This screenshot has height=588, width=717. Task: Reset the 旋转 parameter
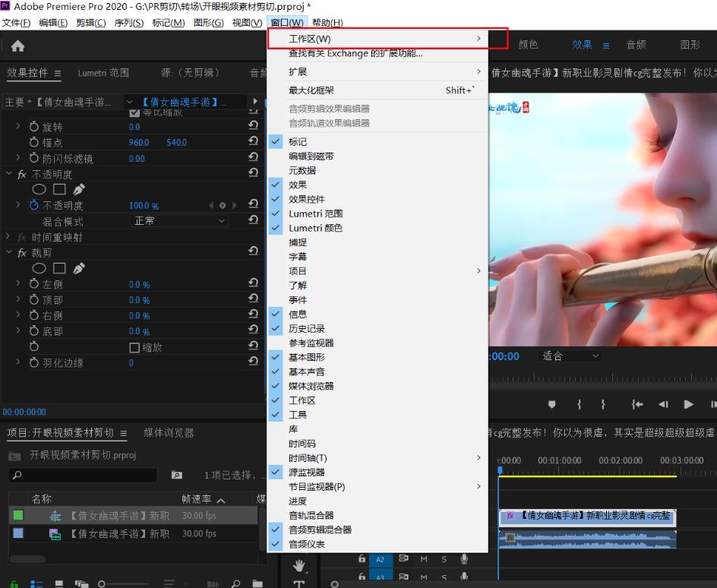pos(254,127)
